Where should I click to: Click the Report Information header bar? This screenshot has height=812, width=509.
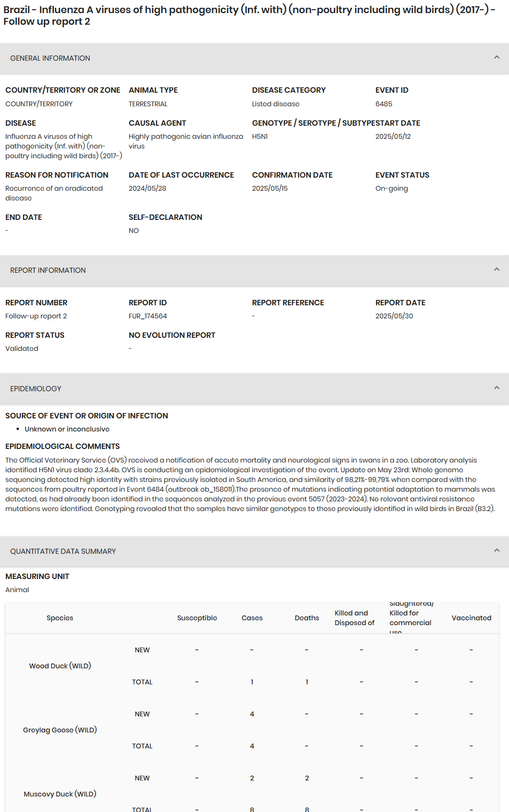tap(254, 270)
